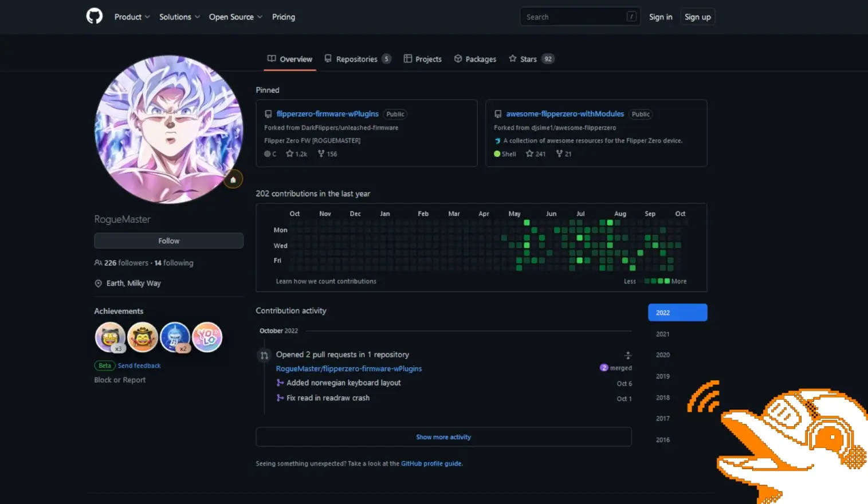
Task: Open the Open Source dropdown menu
Action: pos(235,17)
